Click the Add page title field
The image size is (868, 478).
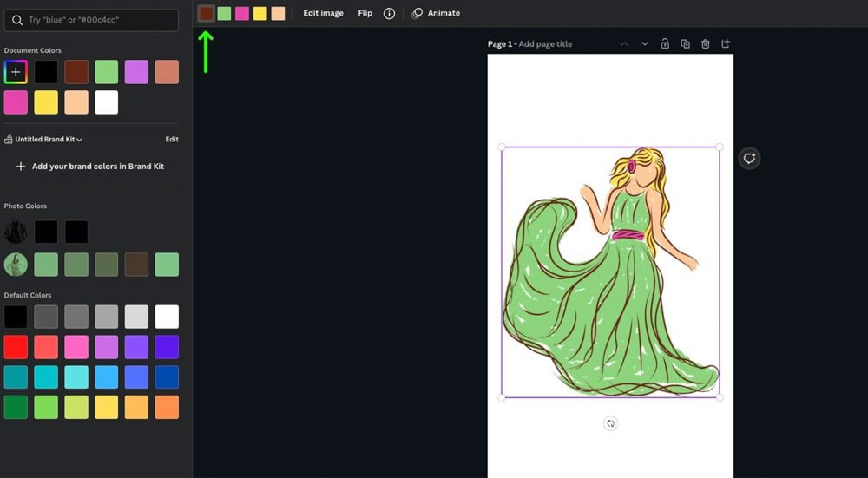(545, 44)
